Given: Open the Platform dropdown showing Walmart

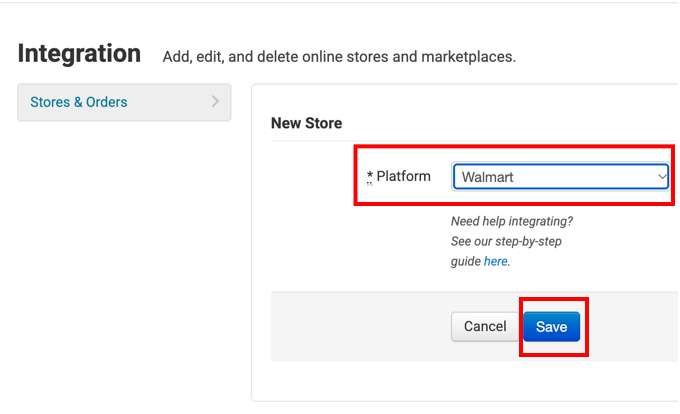Looking at the screenshot, I should pyautogui.click(x=560, y=177).
